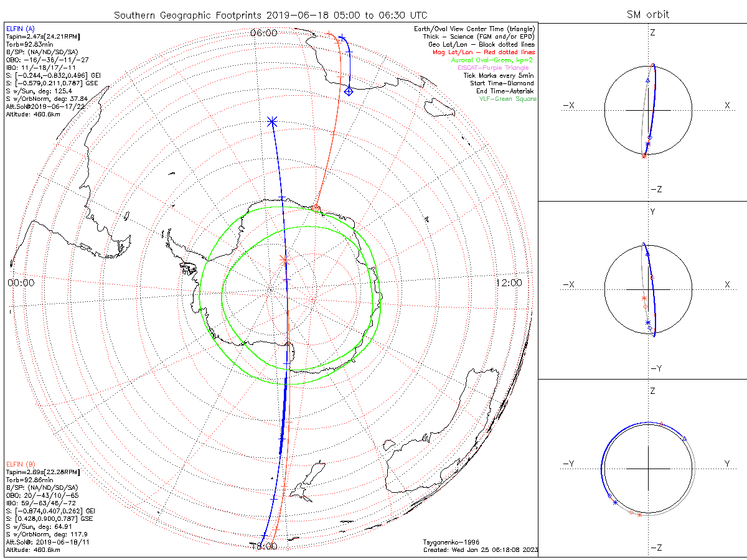Click legend entry 'End Time-Asterisk'
Viewport: 747px width, 560px height.
(505, 91)
